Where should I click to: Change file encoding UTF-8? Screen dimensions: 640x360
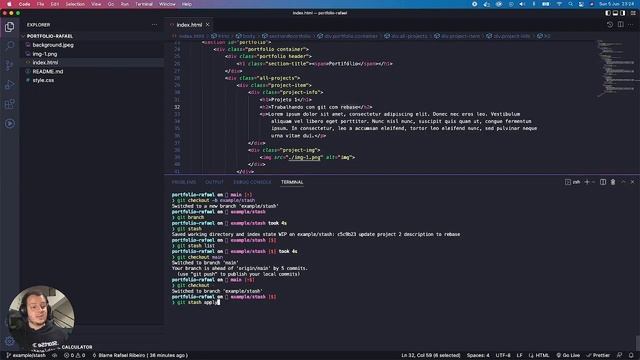click(503, 356)
